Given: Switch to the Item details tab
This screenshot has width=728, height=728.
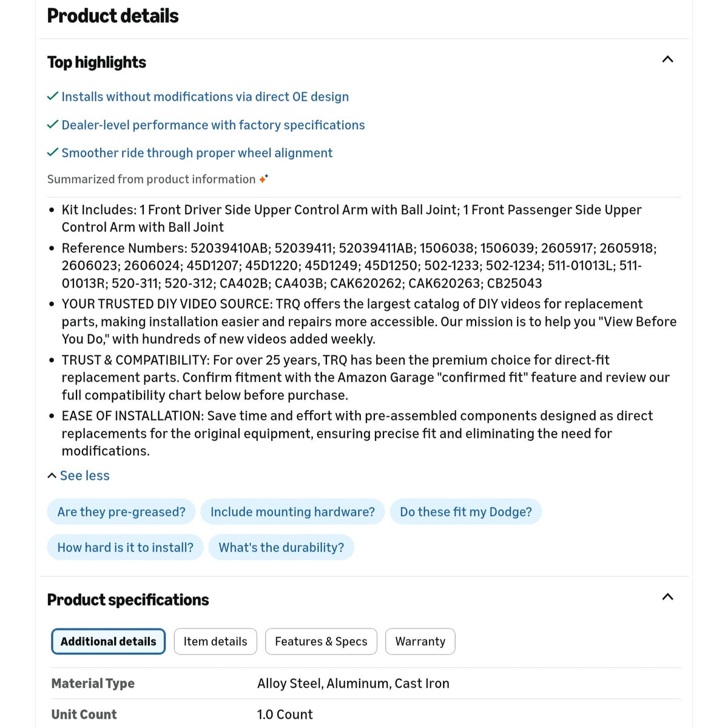Looking at the screenshot, I should pyautogui.click(x=215, y=641).
